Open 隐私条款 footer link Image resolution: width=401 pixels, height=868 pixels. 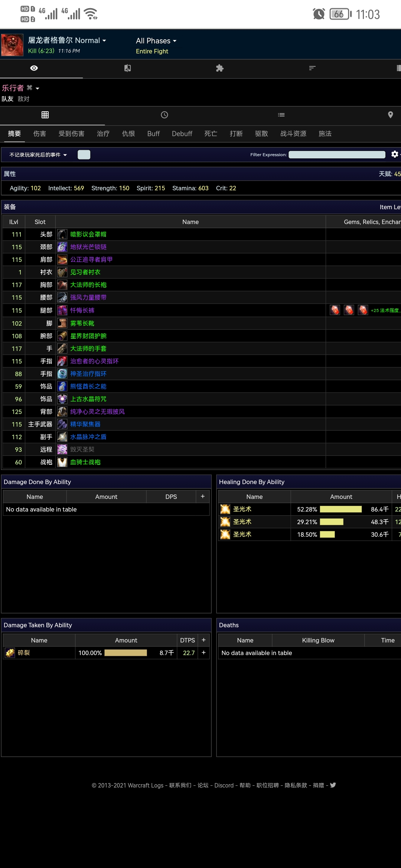pos(296,785)
